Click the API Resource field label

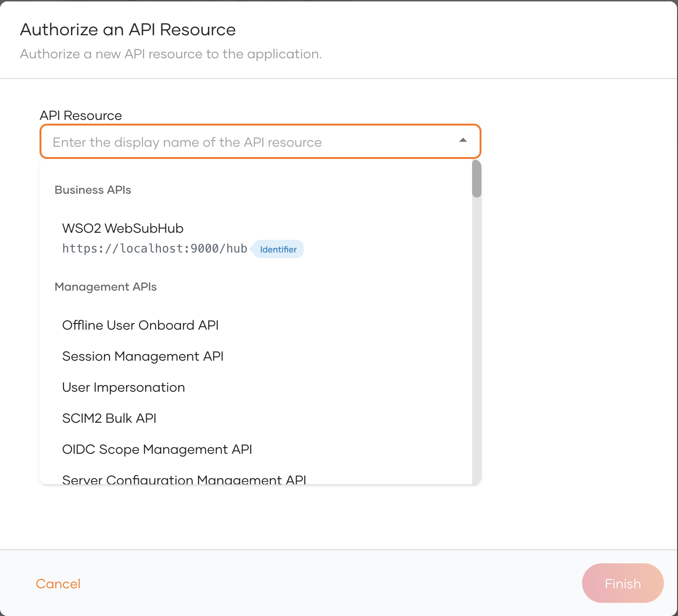[x=81, y=116]
